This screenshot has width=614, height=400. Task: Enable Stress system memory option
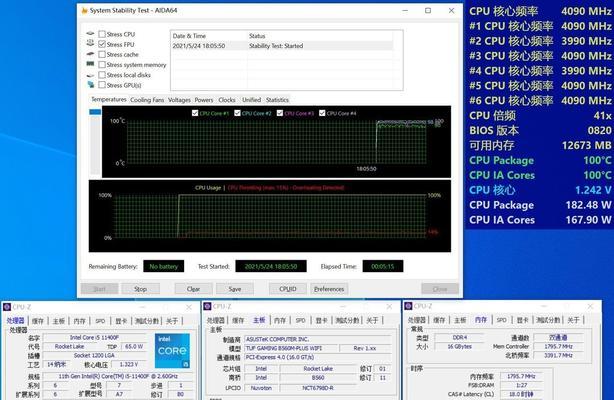pyautogui.click(x=102, y=65)
